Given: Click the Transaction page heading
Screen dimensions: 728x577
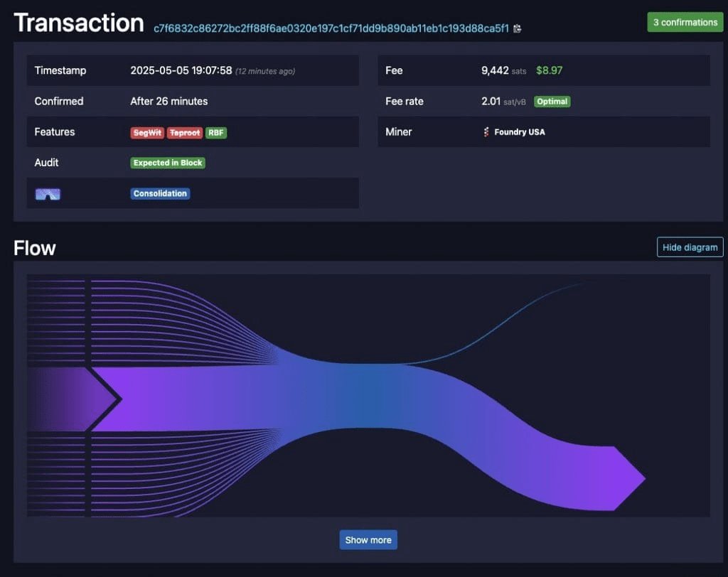Looking at the screenshot, I should [x=79, y=23].
